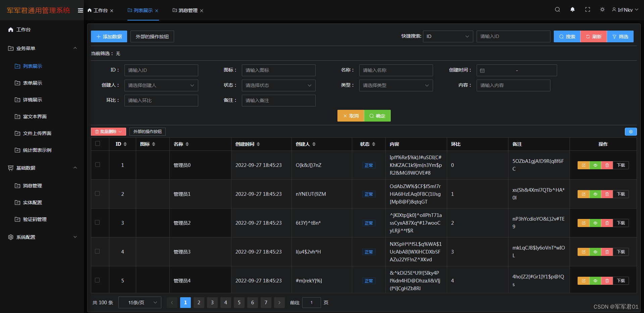The height and width of the screenshot is (313, 644).
Task: Check the row for 管理员2
Action: point(98,222)
